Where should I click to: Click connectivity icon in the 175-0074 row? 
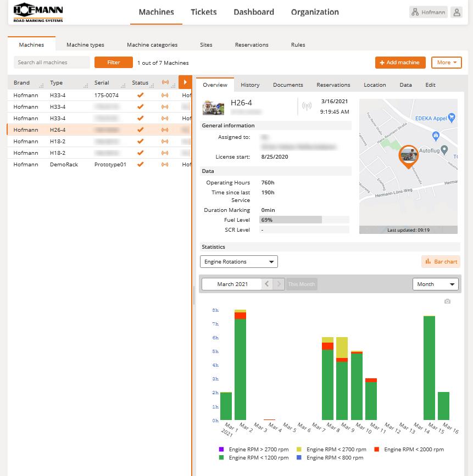pos(165,96)
